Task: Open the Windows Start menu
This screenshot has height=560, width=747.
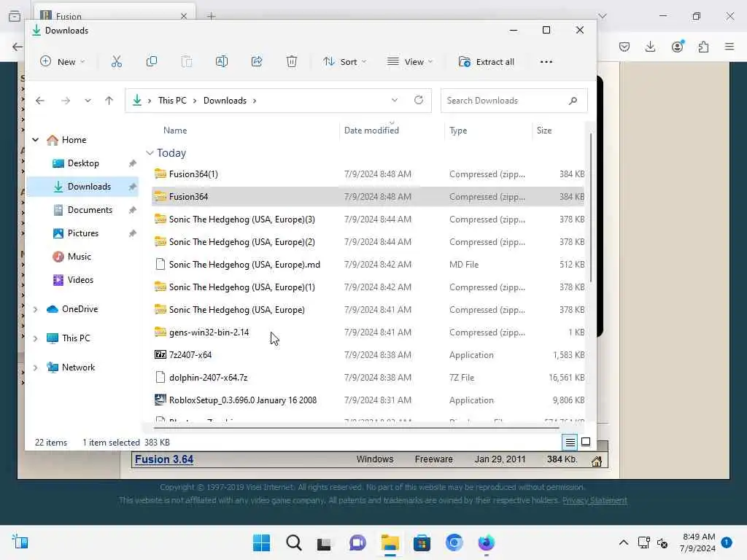Action: point(262,542)
